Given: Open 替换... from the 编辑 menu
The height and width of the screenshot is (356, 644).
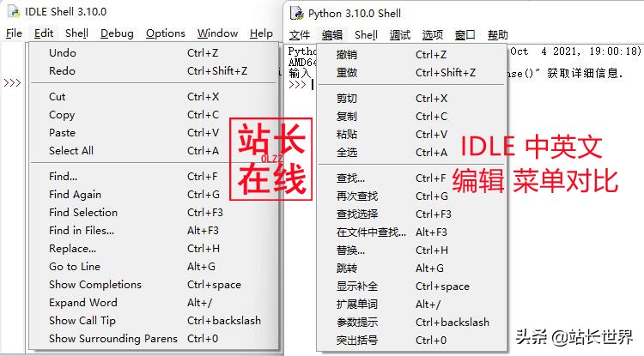Looking at the screenshot, I should tap(411, 250).
